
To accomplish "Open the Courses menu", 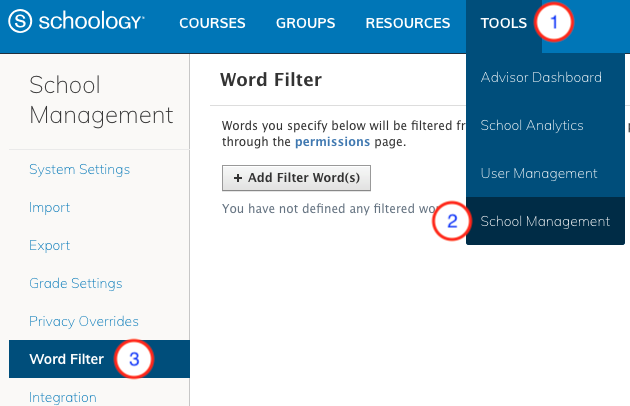I will pyautogui.click(x=212, y=23).
